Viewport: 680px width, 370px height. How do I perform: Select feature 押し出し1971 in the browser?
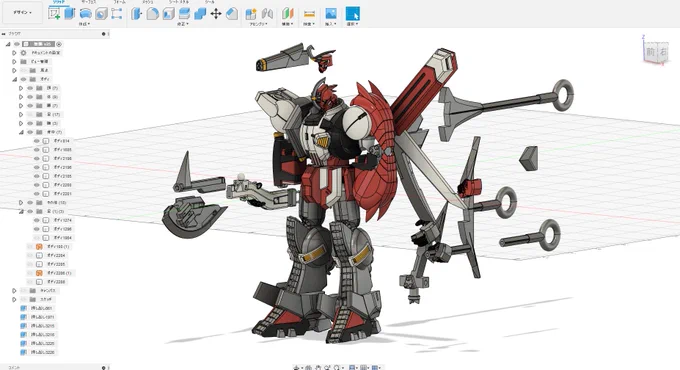point(42,317)
